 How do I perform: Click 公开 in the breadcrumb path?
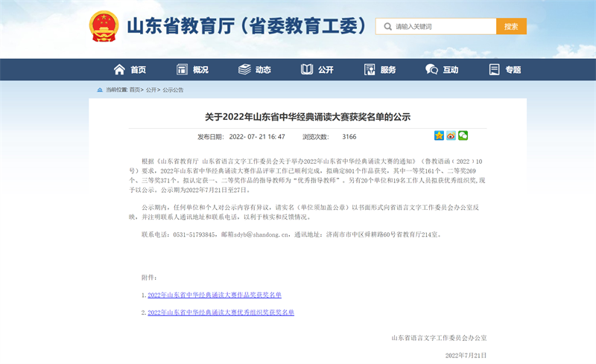[151, 90]
